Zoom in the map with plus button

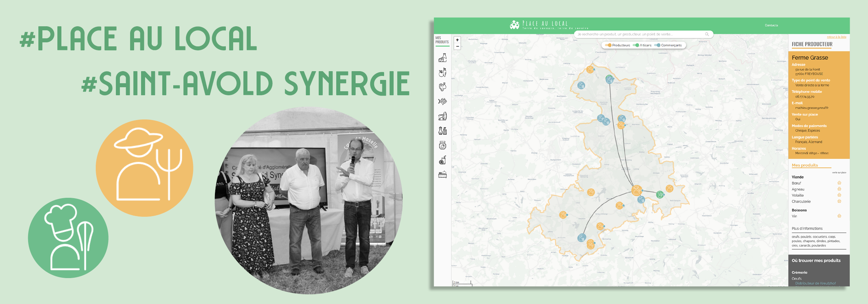point(457,40)
